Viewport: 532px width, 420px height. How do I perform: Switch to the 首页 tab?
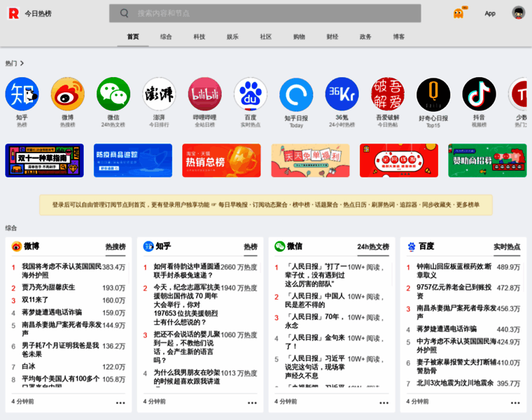click(133, 36)
